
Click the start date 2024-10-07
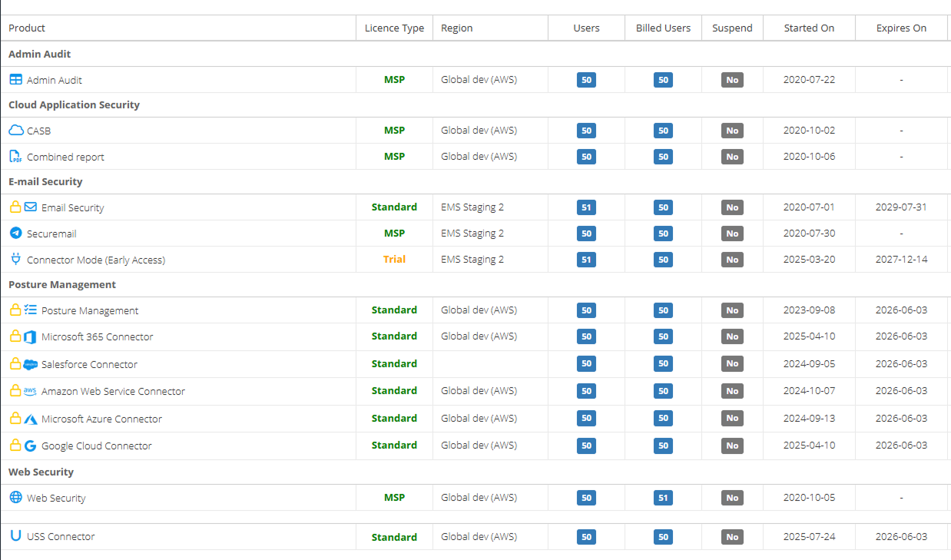(x=809, y=391)
